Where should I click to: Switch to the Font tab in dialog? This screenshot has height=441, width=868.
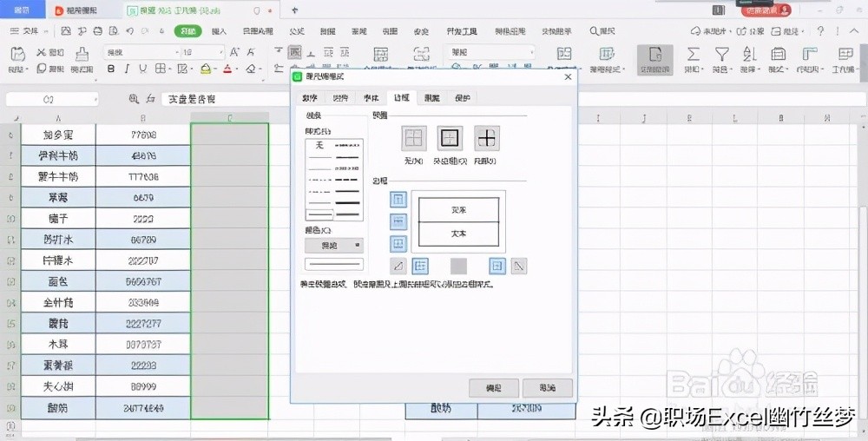pos(371,98)
